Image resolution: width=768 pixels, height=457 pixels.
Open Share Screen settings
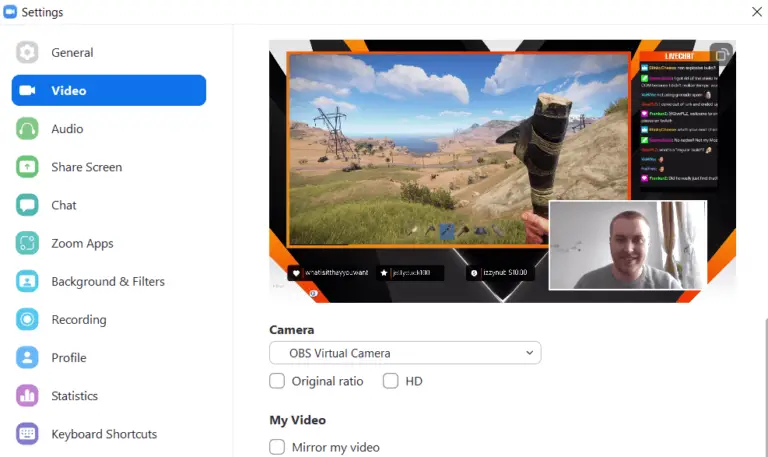point(109,167)
